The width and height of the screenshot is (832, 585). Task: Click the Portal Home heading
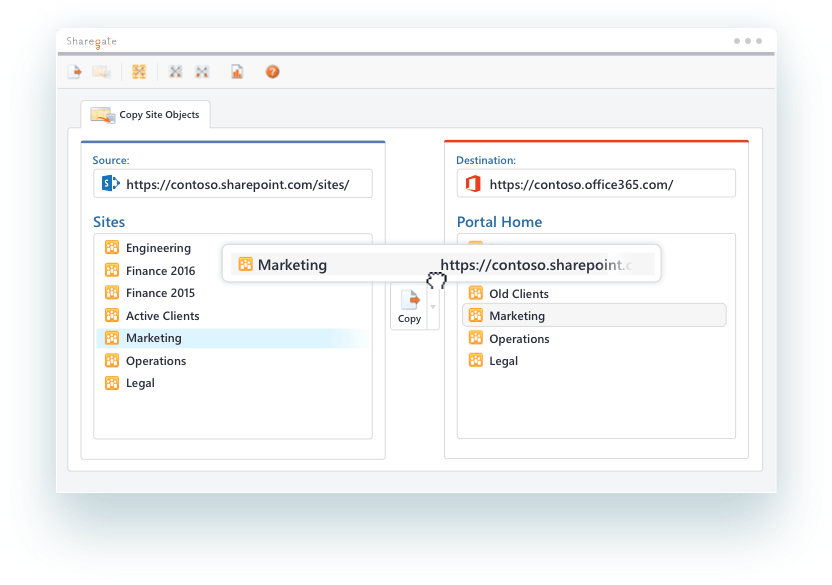click(499, 222)
